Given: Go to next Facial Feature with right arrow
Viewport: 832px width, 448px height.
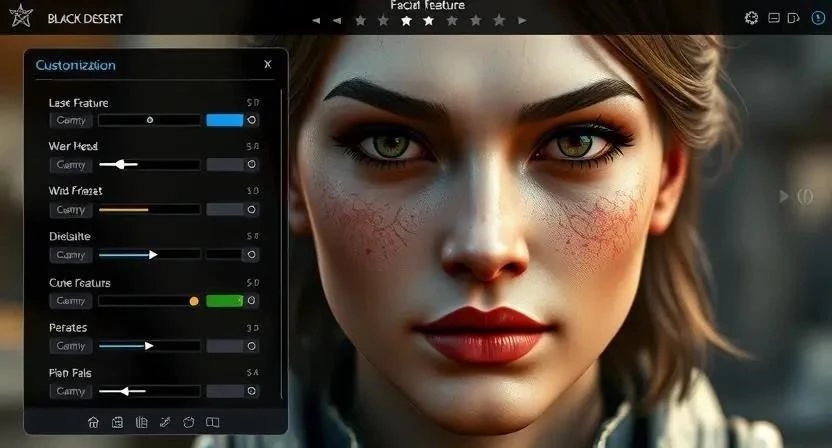Looking at the screenshot, I should pyautogui.click(x=523, y=20).
